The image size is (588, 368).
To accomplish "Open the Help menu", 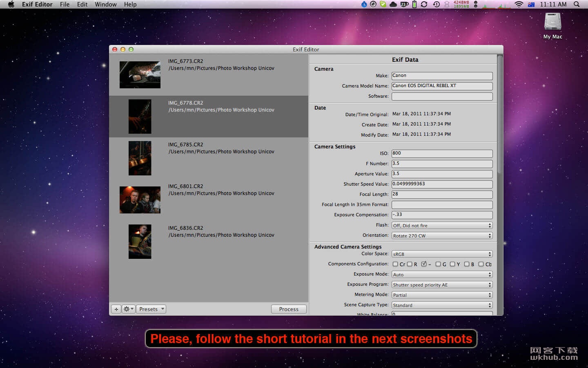I will click(x=130, y=4).
